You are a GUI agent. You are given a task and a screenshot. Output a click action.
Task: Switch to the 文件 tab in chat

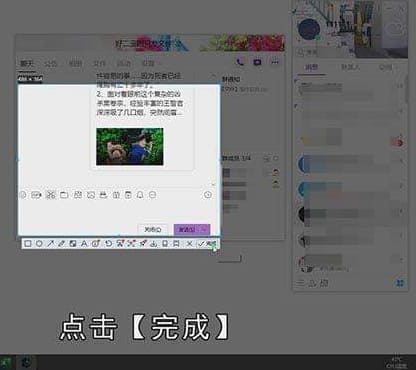(99, 63)
